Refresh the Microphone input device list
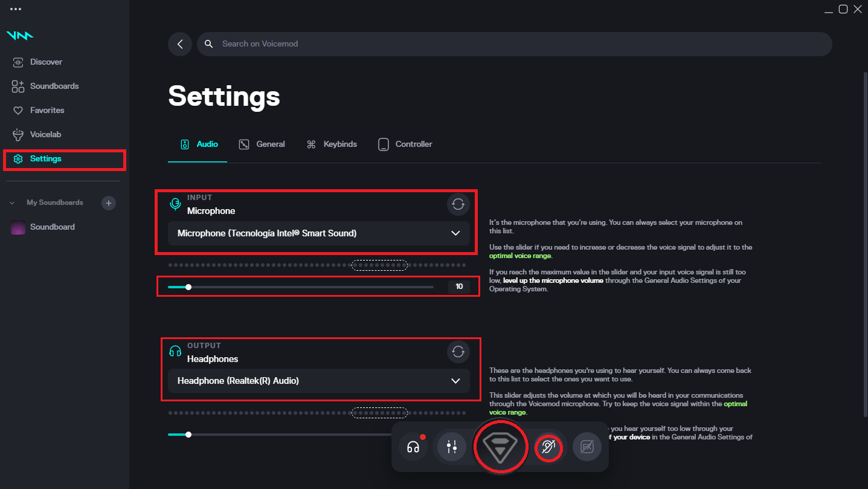This screenshot has width=868, height=489. 458,204
